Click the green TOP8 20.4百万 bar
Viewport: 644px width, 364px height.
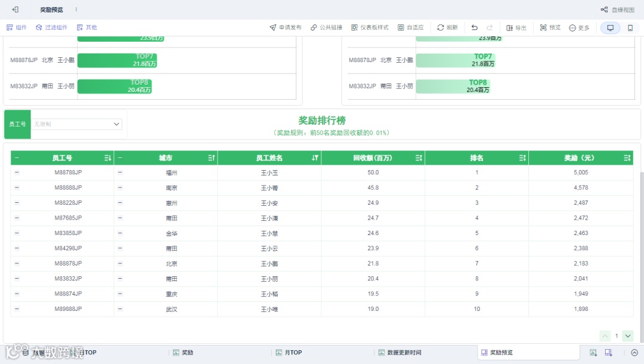click(x=114, y=87)
